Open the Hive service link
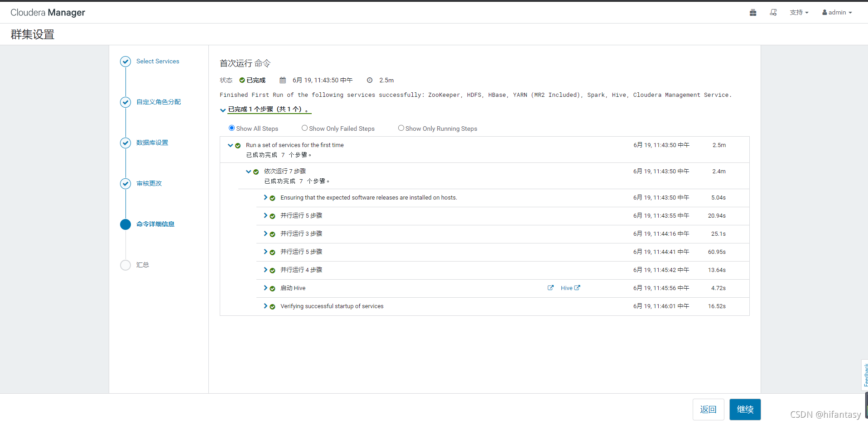Screen dimensions: 868x424 (x=570, y=288)
